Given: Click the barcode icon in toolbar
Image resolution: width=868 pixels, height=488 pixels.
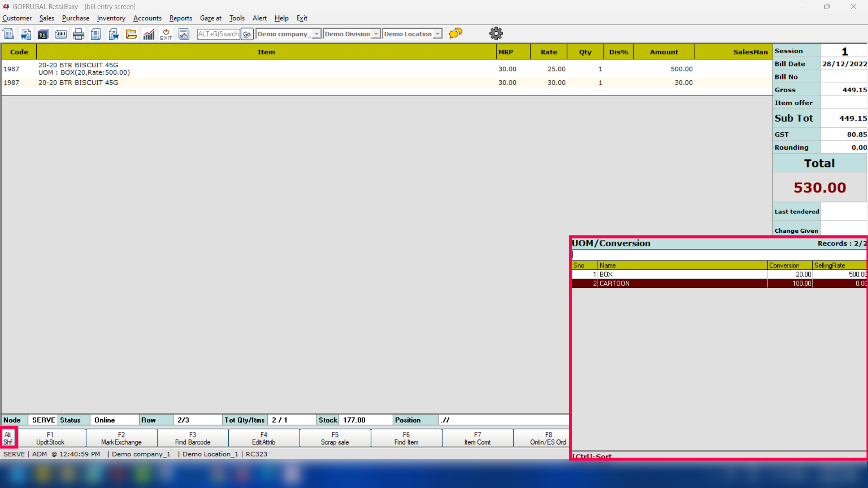Looking at the screenshot, I should click(61, 34).
